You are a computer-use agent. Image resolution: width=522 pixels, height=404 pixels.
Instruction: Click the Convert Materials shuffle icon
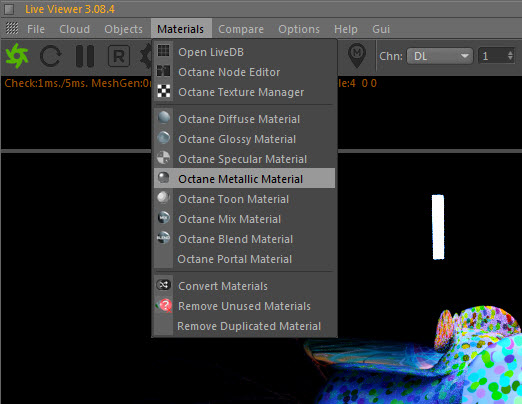(163, 285)
